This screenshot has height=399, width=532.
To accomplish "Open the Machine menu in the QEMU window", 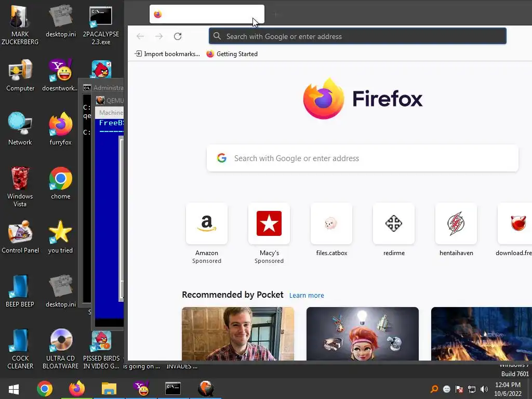I will pos(111,113).
